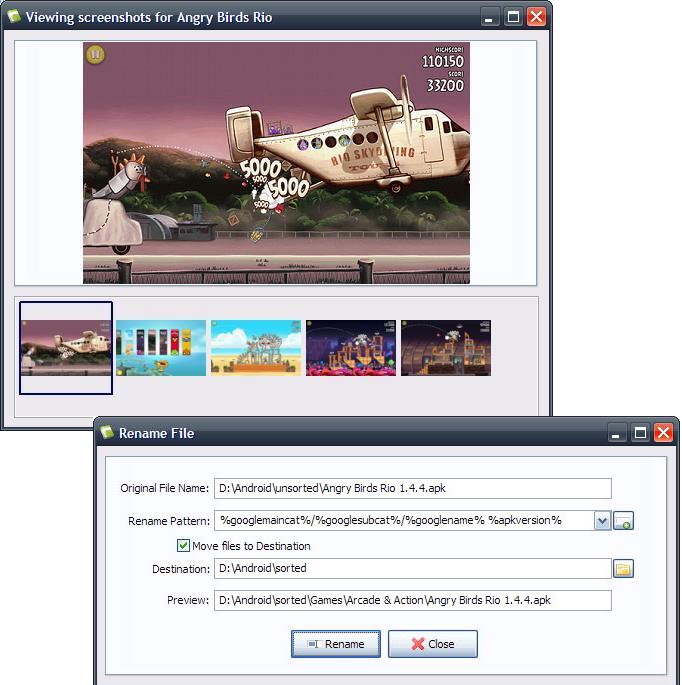Click the Viewing screenshots for Angry Birds Rio title
Screen dimensions: 682x685
tap(149, 17)
